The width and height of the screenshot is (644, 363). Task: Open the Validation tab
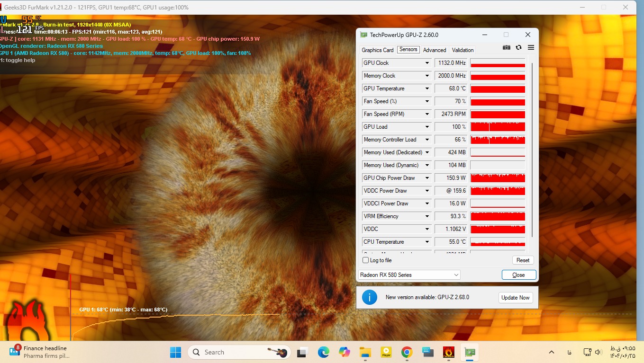(463, 50)
